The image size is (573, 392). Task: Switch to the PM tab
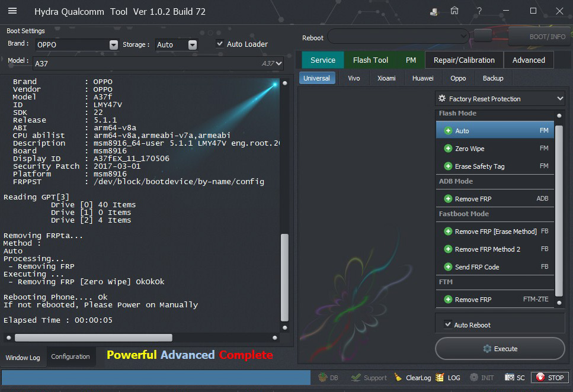click(x=411, y=60)
